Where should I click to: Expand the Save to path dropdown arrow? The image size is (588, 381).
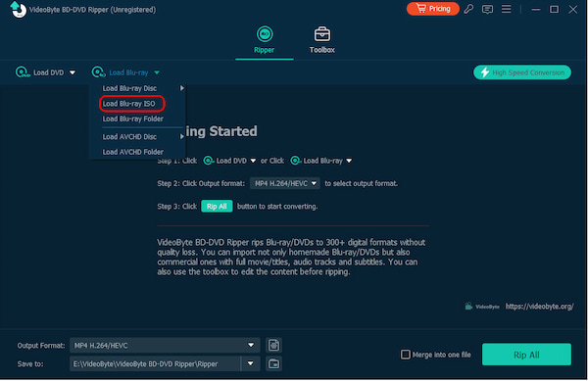pyautogui.click(x=251, y=363)
